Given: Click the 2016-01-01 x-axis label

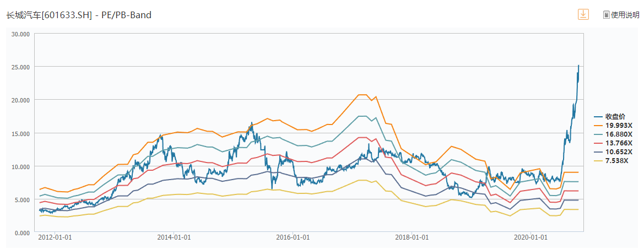Looking at the screenshot, I should tap(293, 237).
